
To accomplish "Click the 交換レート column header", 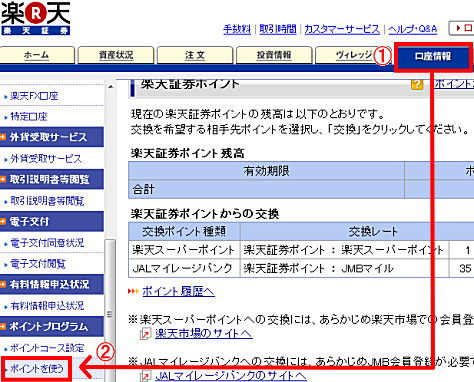I will [373, 231].
